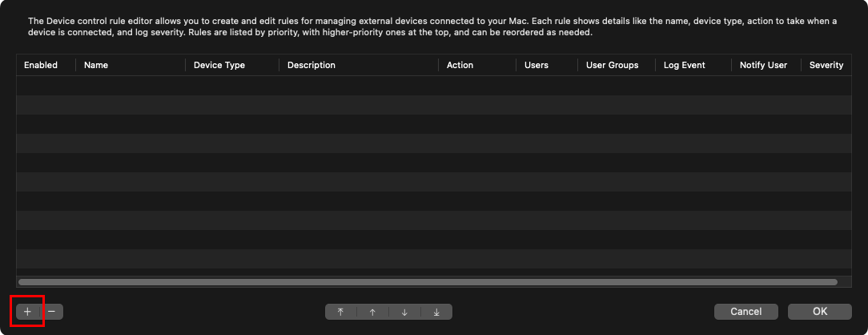Sort by Notify User column
Screen dimensions: 868x335
tap(763, 65)
